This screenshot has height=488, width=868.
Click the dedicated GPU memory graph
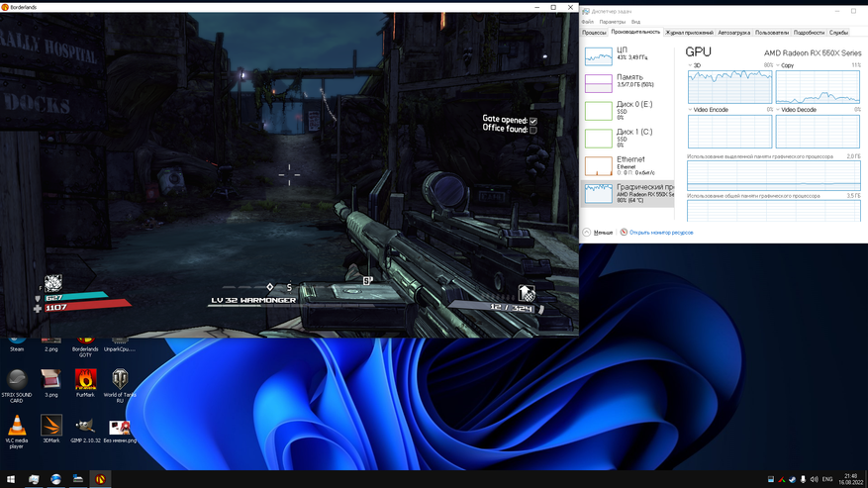pos(773,175)
